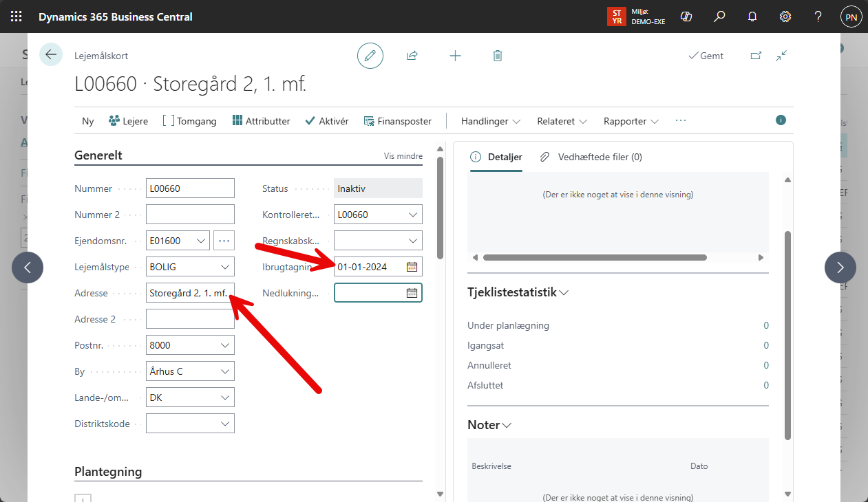Click the pencil edit icon

tap(370, 56)
